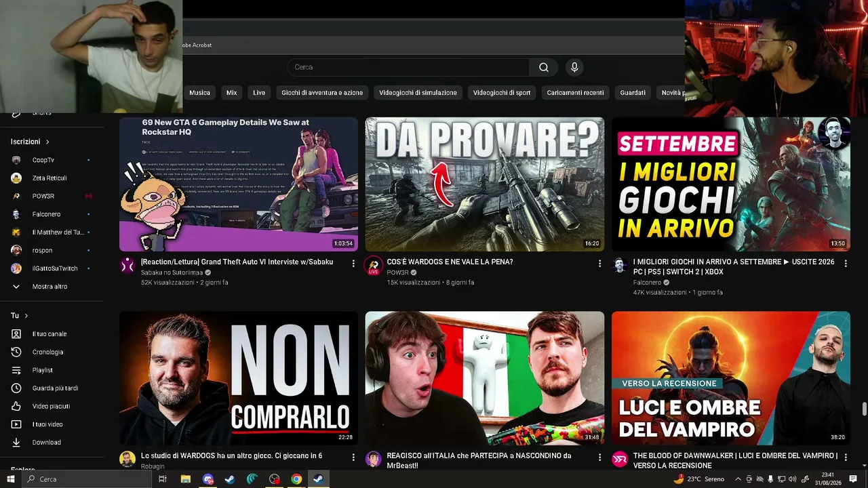This screenshot has width=868, height=488.
Task: Filter by Videogiochi di sport
Action: (x=502, y=93)
